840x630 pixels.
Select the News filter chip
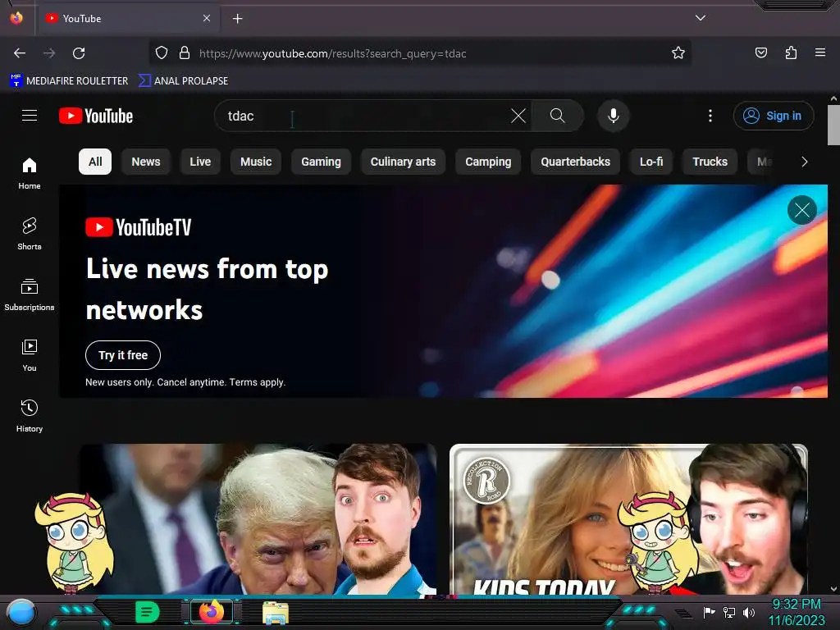pos(146,162)
